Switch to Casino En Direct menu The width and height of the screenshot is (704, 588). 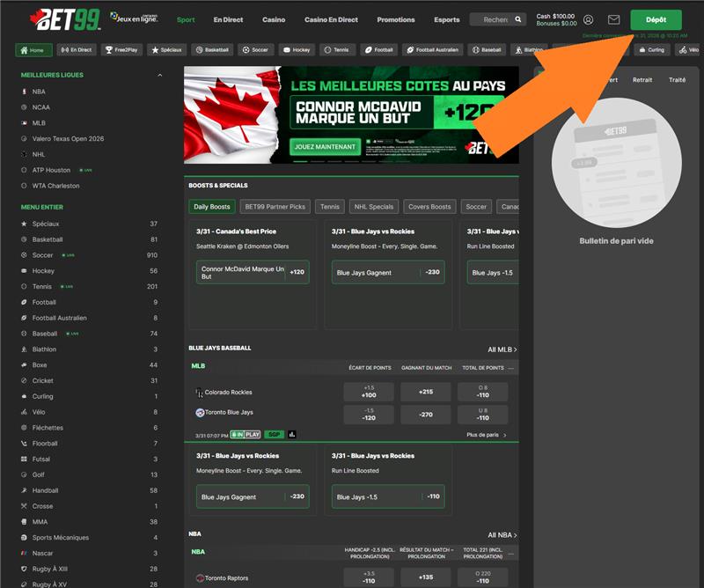pos(331,19)
